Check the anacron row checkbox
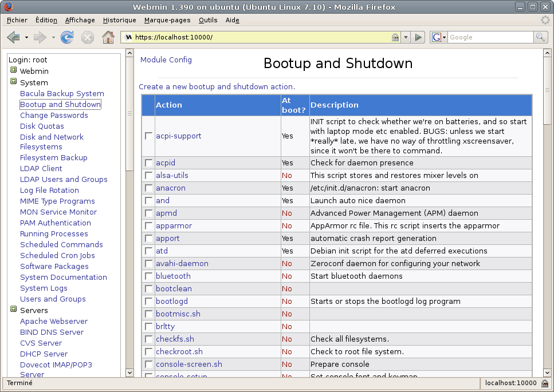Screen dimensions: 554x392 click(x=149, y=188)
